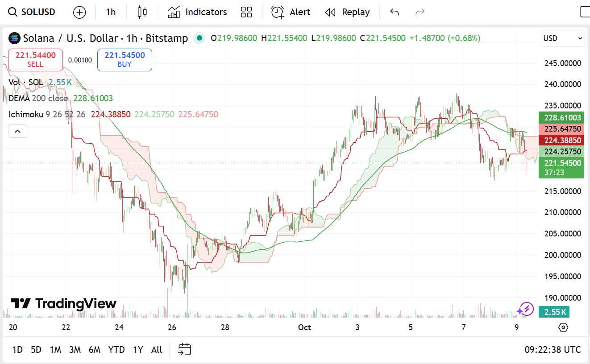Add symbol with the plus circle icon
This screenshot has width=590, height=364.
[x=79, y=12]
